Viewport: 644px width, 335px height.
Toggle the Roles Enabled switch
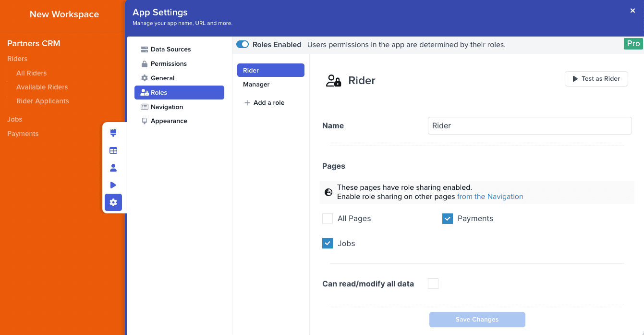tap(243, 45)
